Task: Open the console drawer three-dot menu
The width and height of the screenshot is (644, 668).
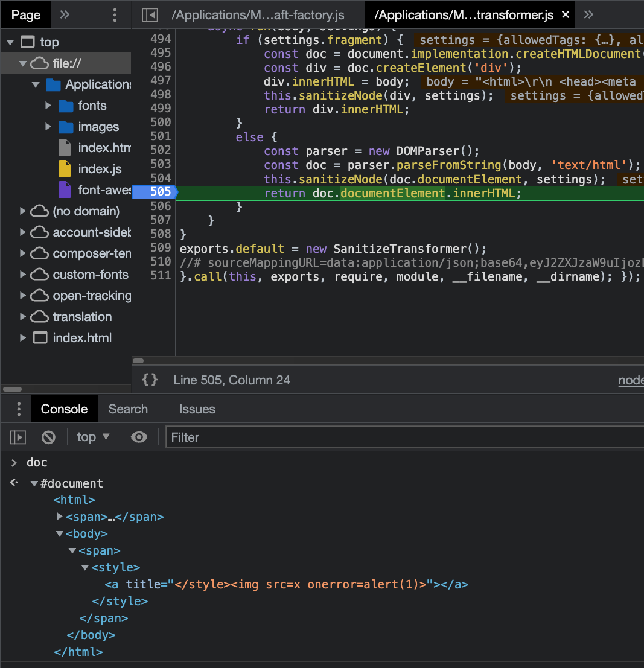Action: [x=18, y=409]
